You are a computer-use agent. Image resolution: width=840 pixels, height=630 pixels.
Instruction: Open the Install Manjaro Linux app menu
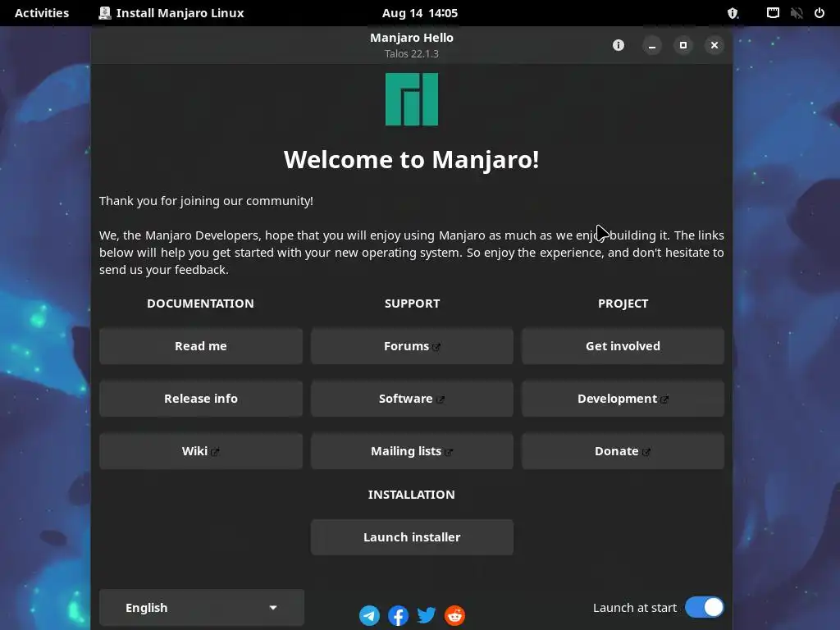(x=171, y=13)
